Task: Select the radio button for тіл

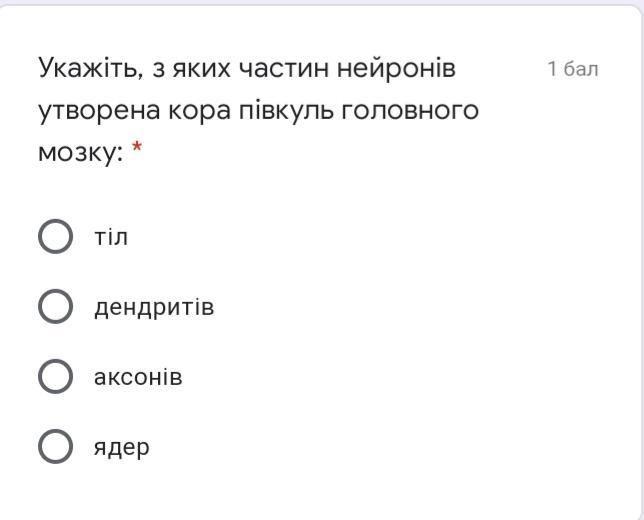Action: pos(55,236)
